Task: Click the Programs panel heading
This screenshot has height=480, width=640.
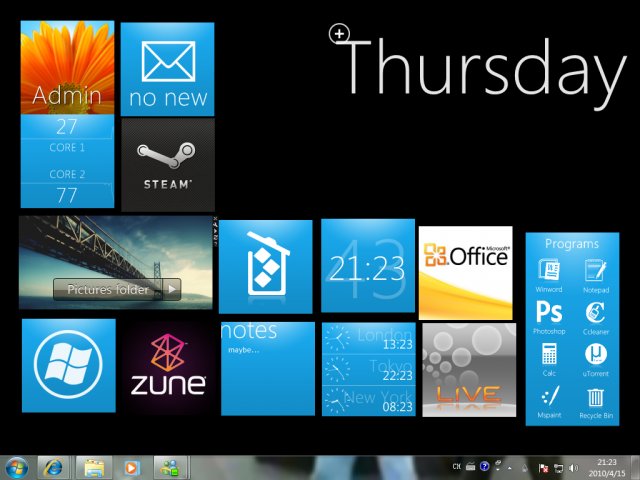Action: click(572, 244)
